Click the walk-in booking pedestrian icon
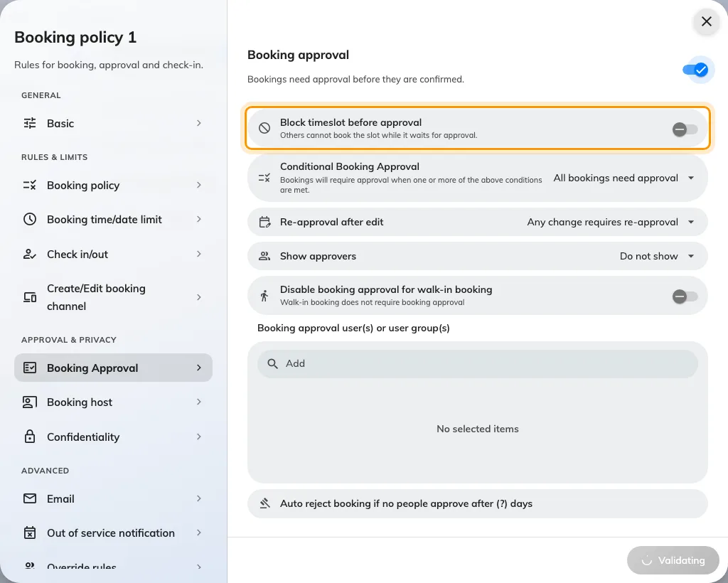Screen dimensions: 728x583 (x=264, y=296)
